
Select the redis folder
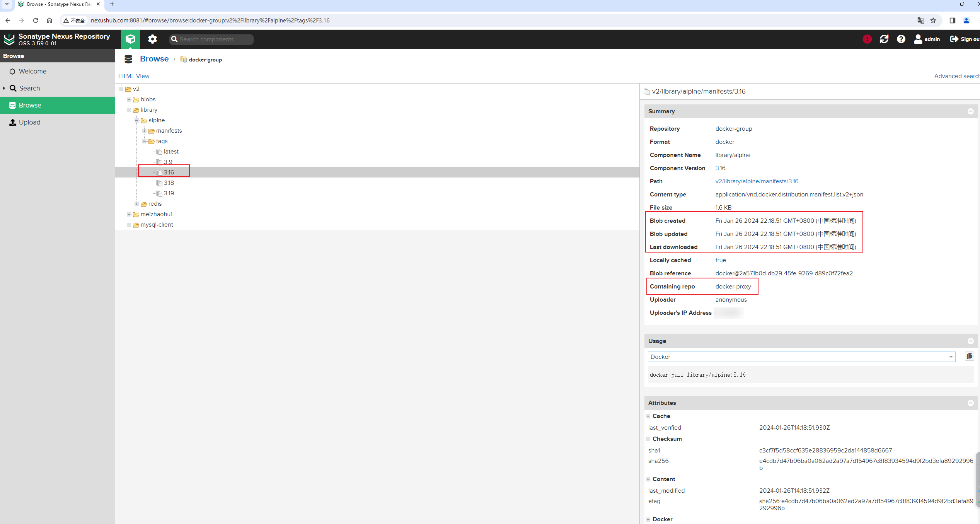(x=155, y=204)
